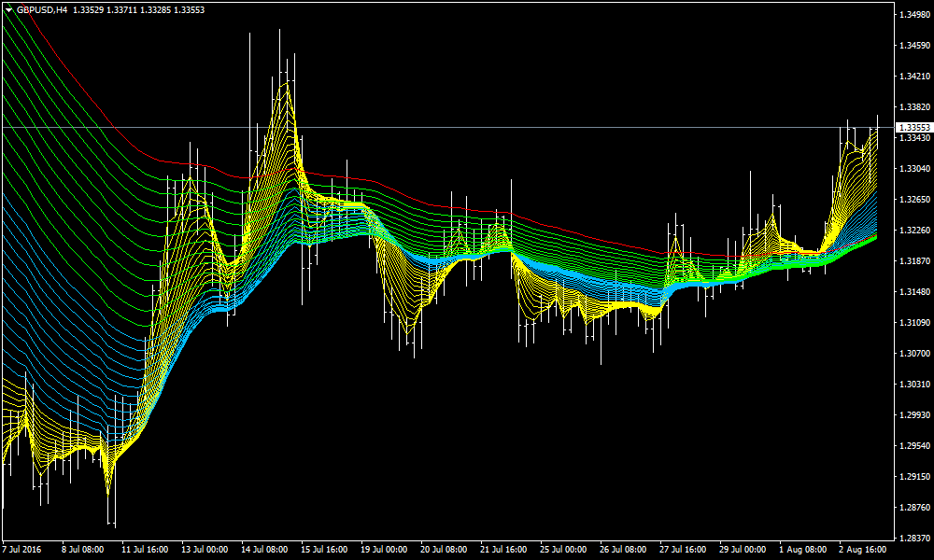Viewport: 934px width, 560px height.
Task: Click the 1.34980 price scale label
Action: coord(913,15)
